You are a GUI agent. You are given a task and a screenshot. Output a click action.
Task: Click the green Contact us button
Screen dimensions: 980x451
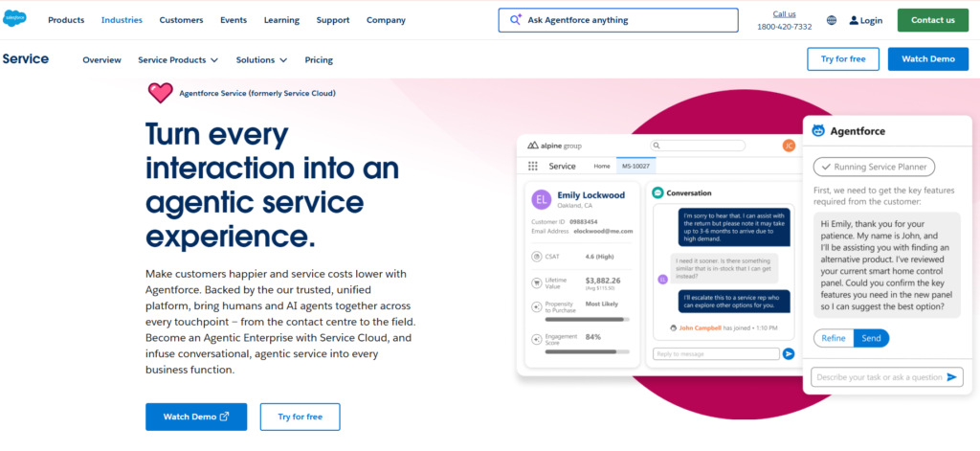coord(932,20)
